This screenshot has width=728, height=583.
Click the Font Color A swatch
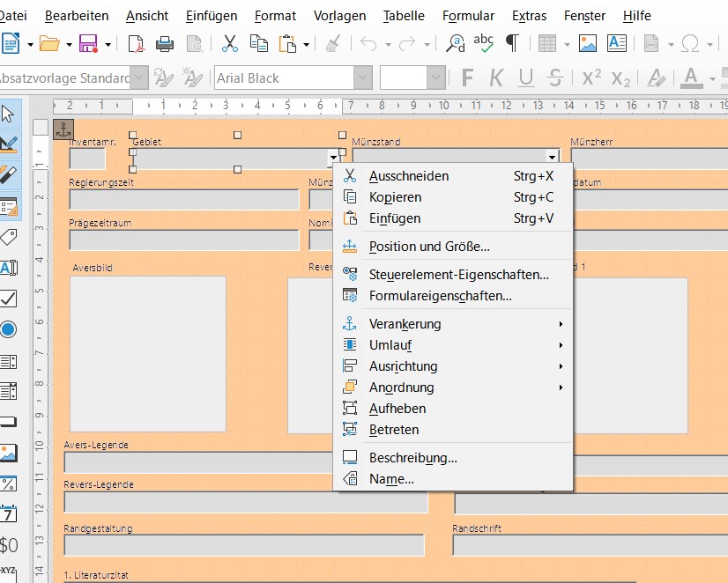tap(691, 77)
